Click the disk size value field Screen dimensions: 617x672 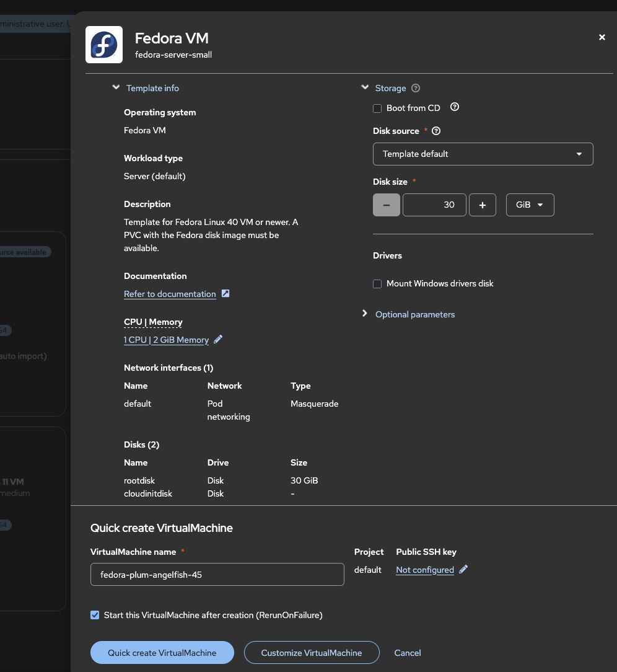point(434,205)
